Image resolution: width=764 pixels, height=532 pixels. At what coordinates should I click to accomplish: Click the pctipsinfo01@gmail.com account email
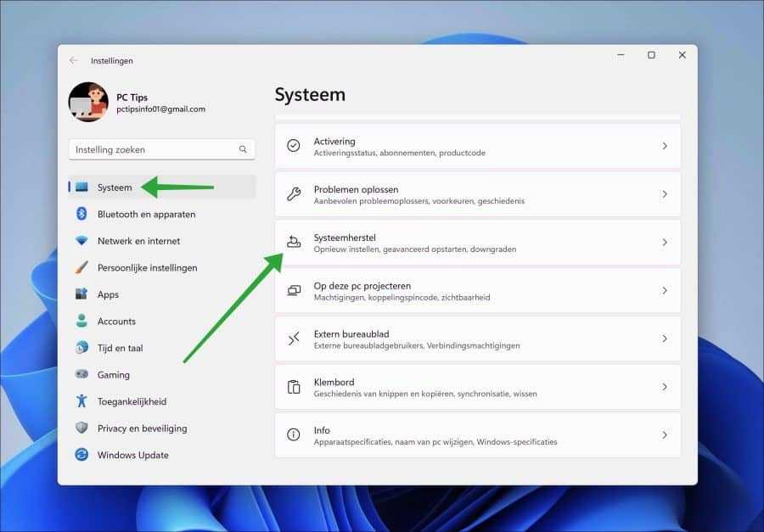coord(160,109)
